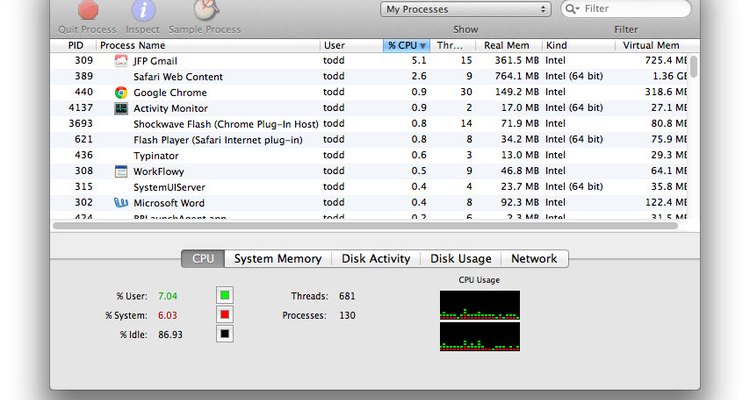Click the magnifier icon in the Filter field

pyautogui.click(x=572, y=9)
